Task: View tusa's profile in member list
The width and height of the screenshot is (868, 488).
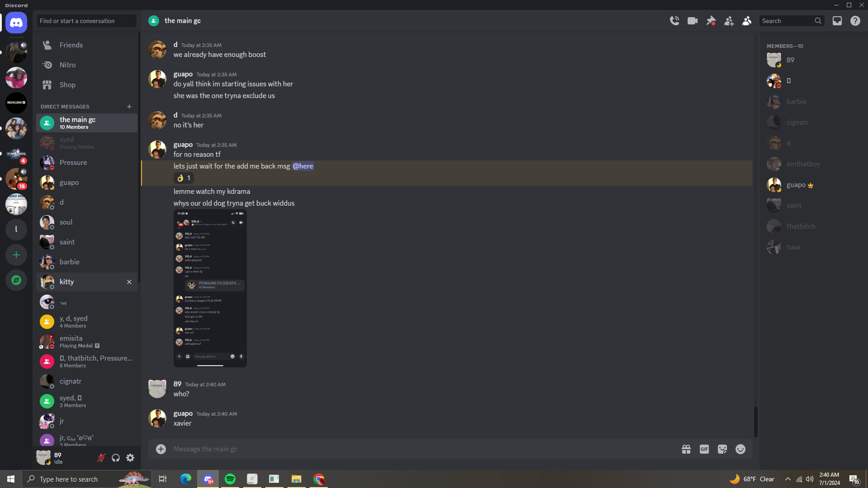Action: tap(811, 247)
